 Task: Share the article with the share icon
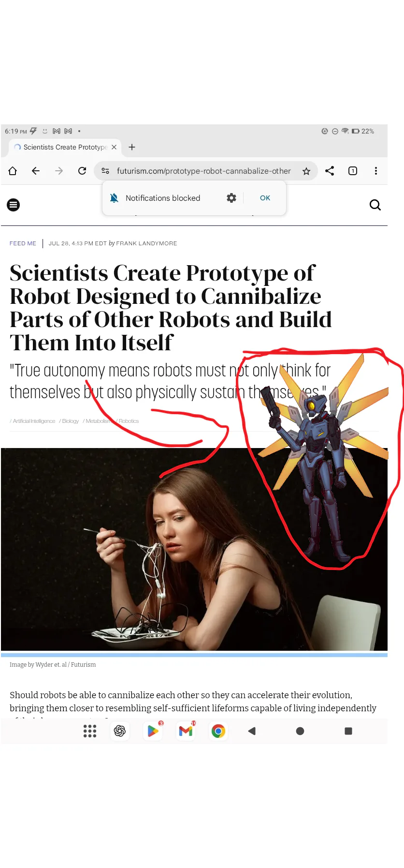(330, 171)
